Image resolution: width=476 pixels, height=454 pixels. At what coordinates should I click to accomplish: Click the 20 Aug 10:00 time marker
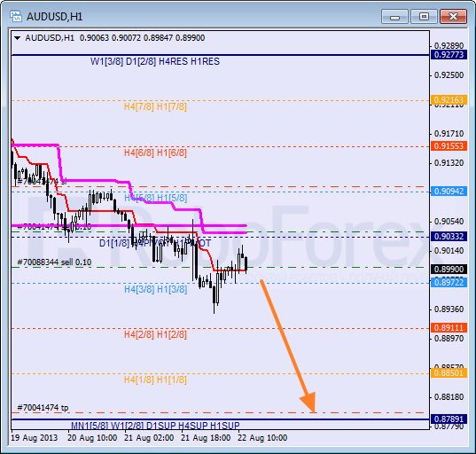[x=92, y=438]
